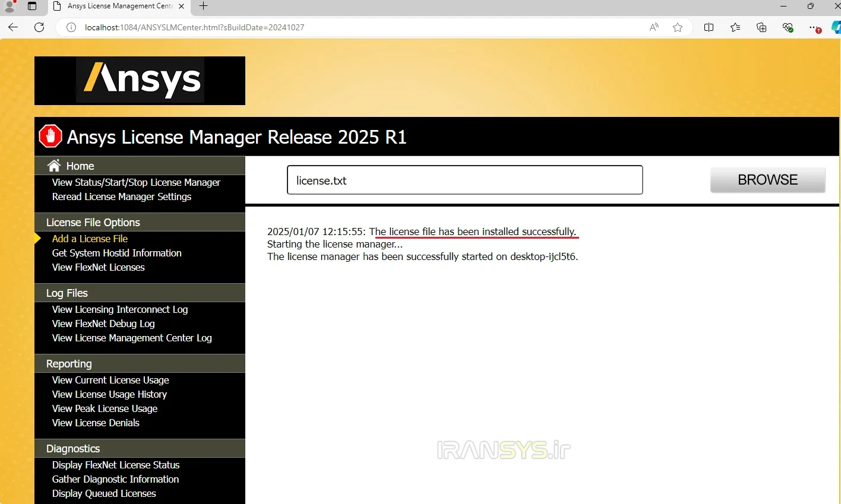Image resolution: width=841 pixels, height=504 pixels.
Task: Reload the page with refresh icon
Action: tap(39, 27)
